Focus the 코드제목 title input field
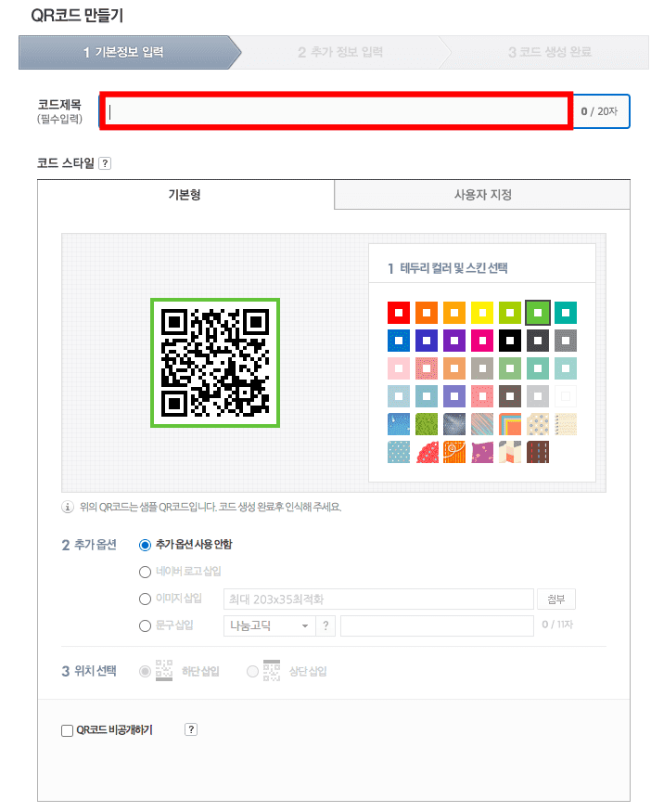The width and height of the screenshot is (651, 812). click(337, 110)
